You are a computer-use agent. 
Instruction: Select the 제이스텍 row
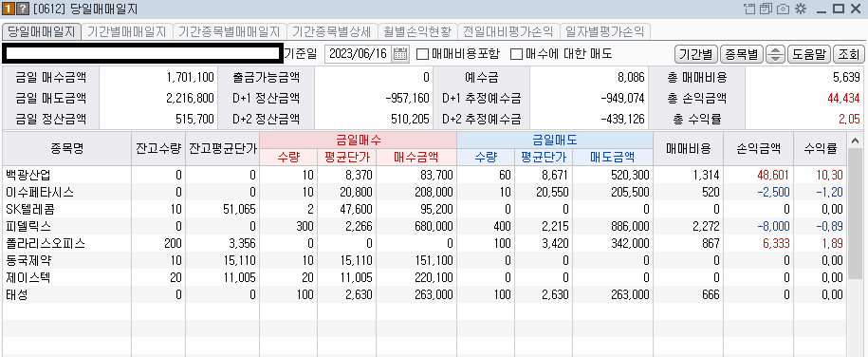click(425, 278)
